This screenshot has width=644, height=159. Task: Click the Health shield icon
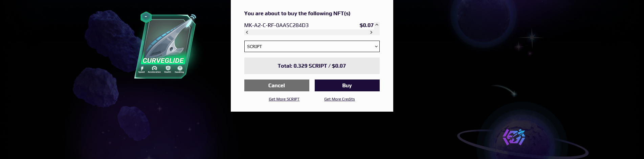click(x=168, y=68)
